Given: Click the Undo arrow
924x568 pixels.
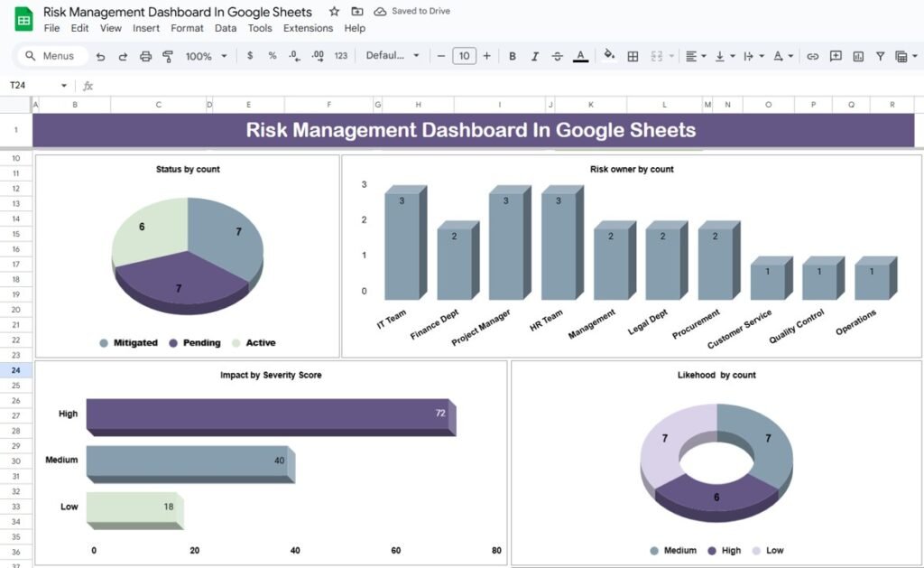Looking at the screenshot, I should coord(101,56).
